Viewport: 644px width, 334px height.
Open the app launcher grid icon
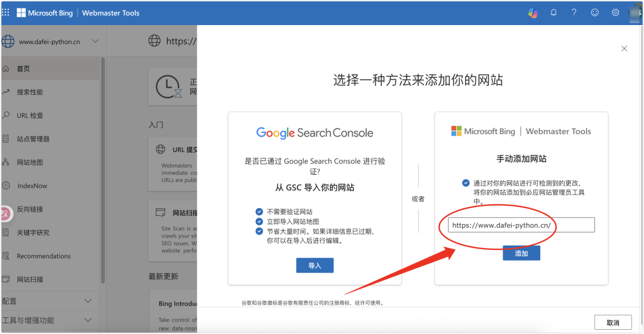(x=5, y=13)
